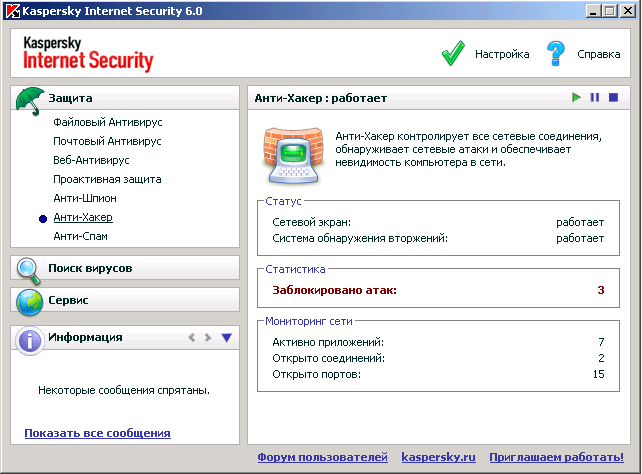642x474 pixels.
Task: Start Anti-Hacker with the green play button
Action: (576, 98)
